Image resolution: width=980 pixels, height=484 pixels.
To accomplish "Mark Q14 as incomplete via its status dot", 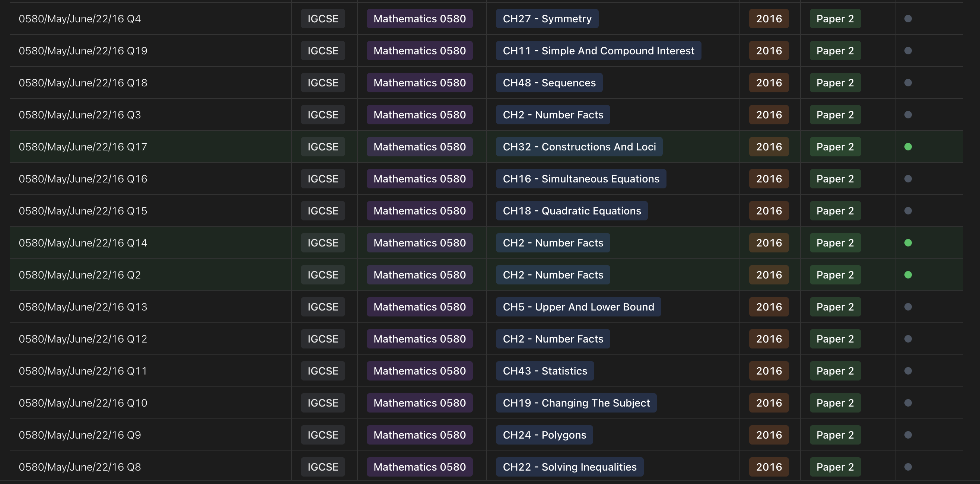I will [909, 242].
